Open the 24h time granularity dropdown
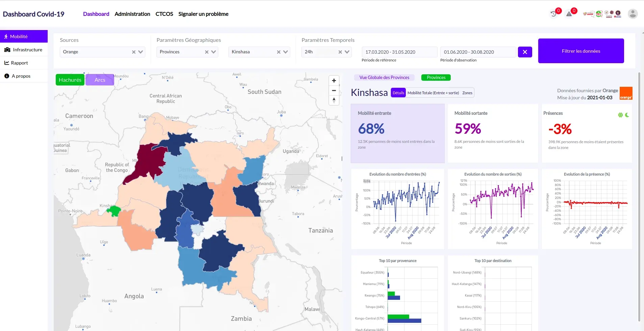This screenshot has width=644, height=331. tap(347, 52)
